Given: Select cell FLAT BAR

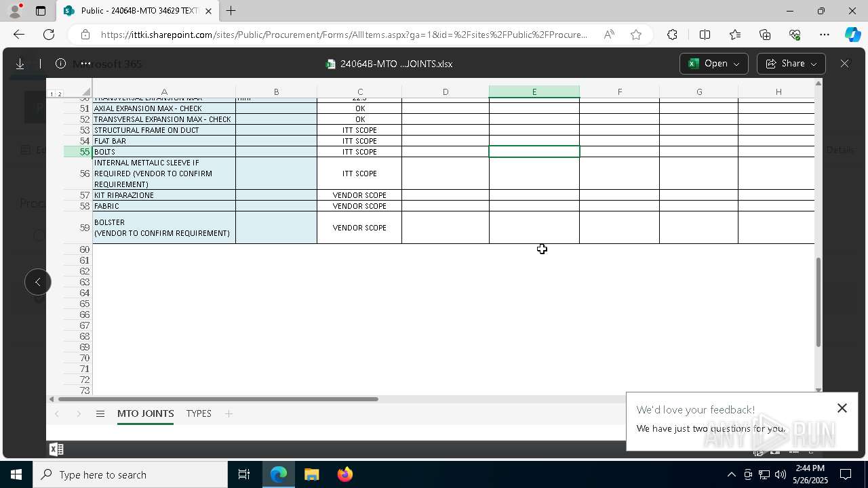Looking at the screenshot, I should [164, 141].
